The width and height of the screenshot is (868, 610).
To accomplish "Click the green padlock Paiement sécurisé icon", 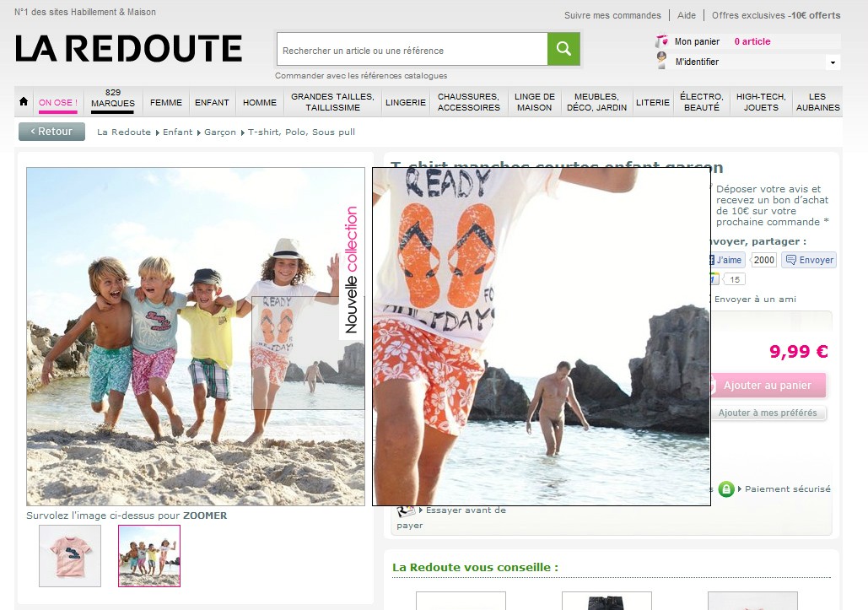I will click(x=726, y=489).
